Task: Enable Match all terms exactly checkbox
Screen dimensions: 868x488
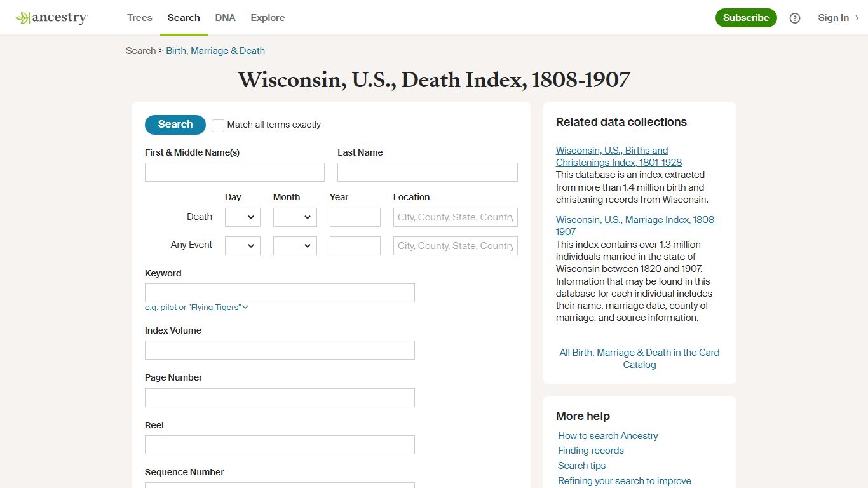Action: tap(218, 125)
